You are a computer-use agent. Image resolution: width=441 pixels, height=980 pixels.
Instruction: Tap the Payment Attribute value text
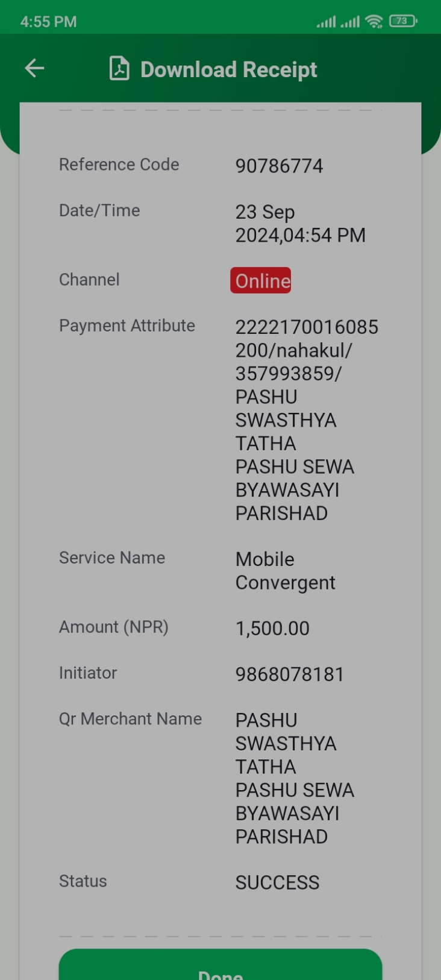coord(307,420)
